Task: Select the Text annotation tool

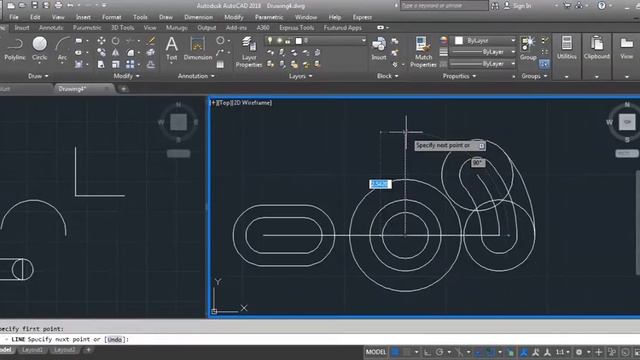Action: pyautogui.click(x=171, y=49)
